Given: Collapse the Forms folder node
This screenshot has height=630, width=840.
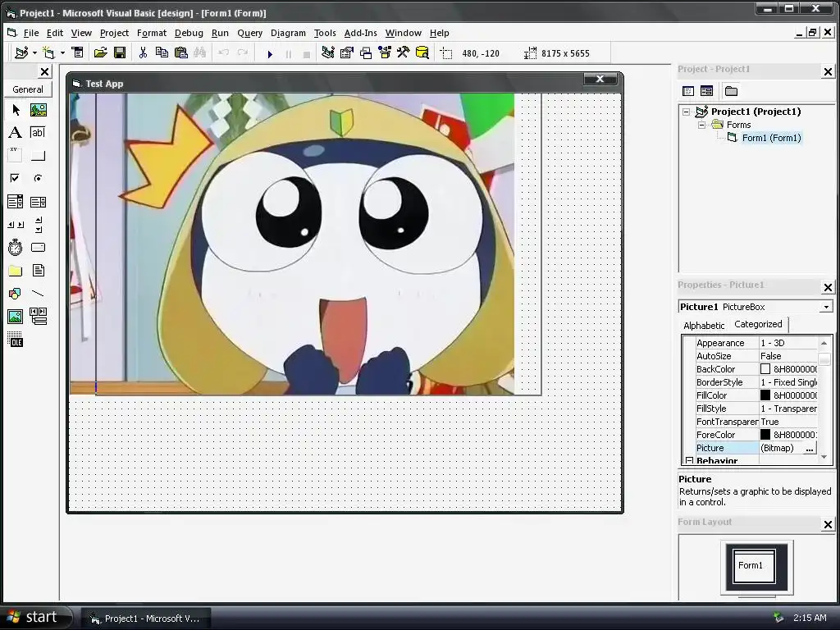Looking at the screenshot, I should [x=701, y=125].
